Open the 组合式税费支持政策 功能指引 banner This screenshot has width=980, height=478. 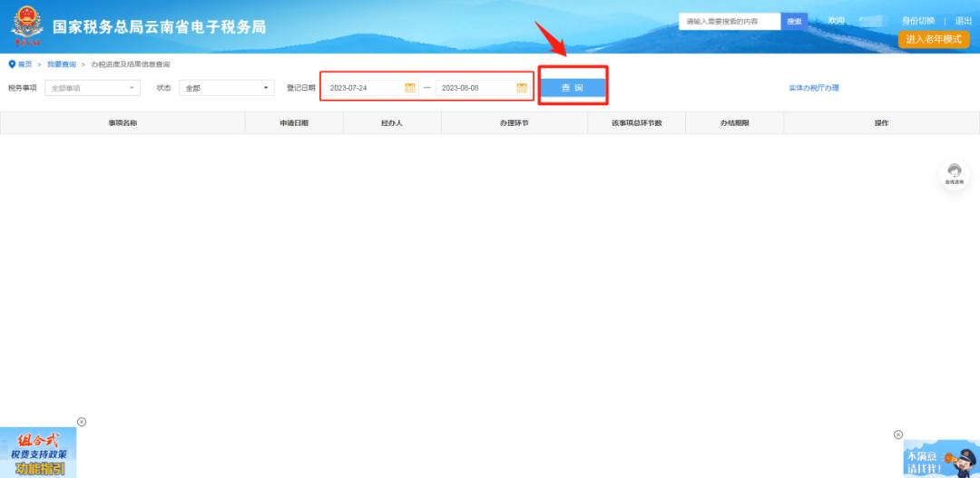coord(38,453)
